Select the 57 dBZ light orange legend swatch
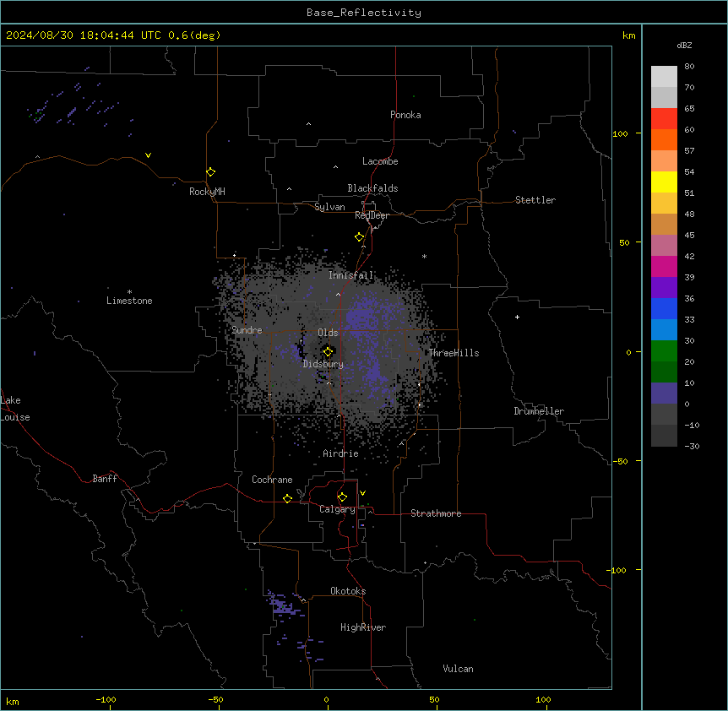This screenshot has height=711, width=728. [664, 160]
